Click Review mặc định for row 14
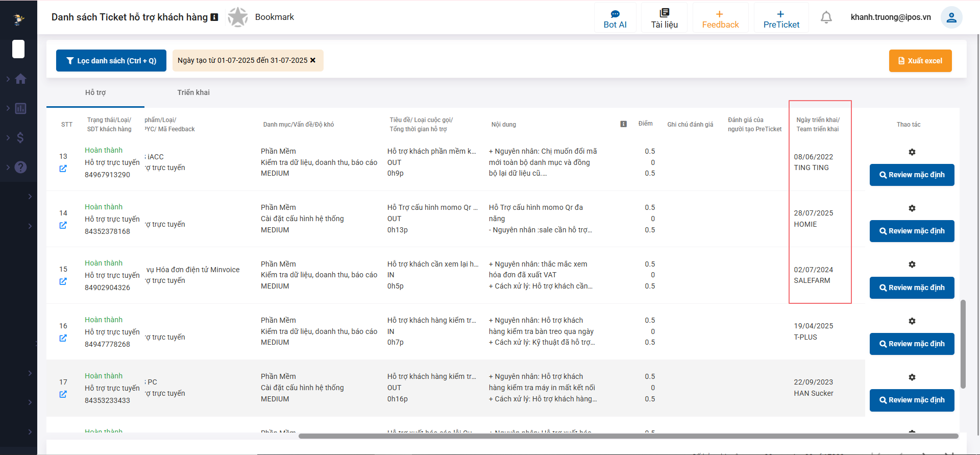980x455 pixels. pos(912,231)
